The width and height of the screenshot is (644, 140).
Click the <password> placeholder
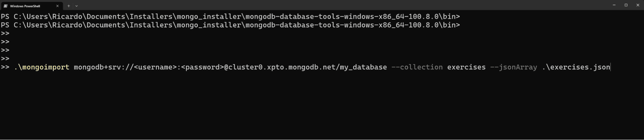click(202, 67)
